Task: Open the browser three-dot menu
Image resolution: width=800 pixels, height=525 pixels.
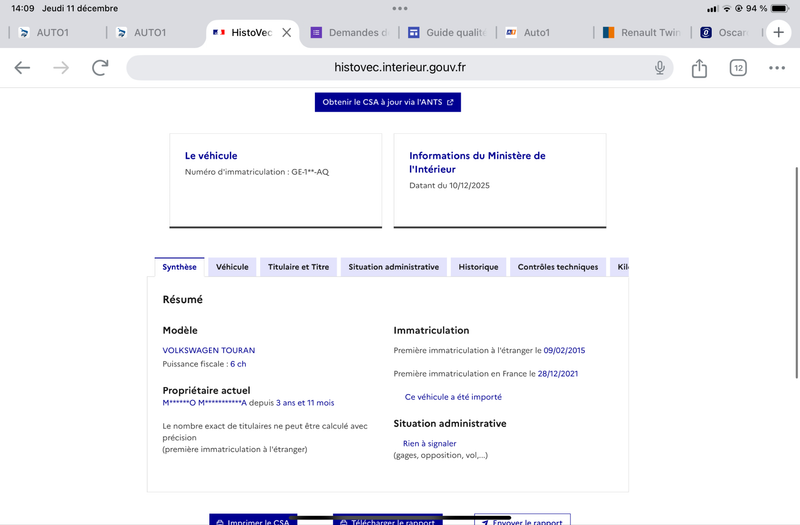Action: click(x=777, y=68)
